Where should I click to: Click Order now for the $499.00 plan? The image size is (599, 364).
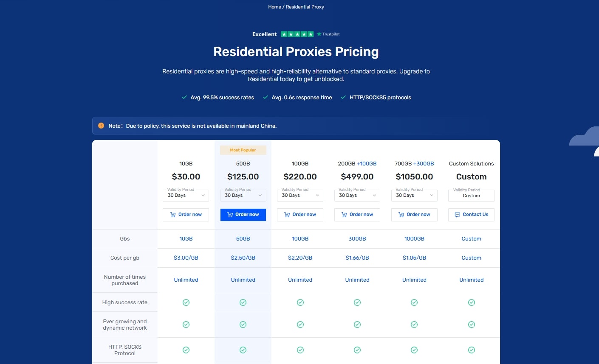357,215
